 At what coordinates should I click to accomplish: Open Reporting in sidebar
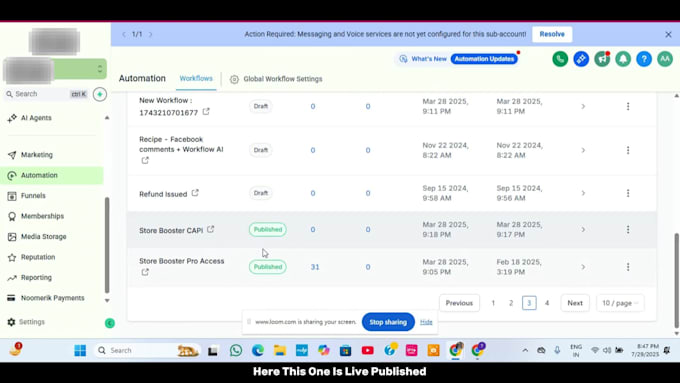pos(52,278)
